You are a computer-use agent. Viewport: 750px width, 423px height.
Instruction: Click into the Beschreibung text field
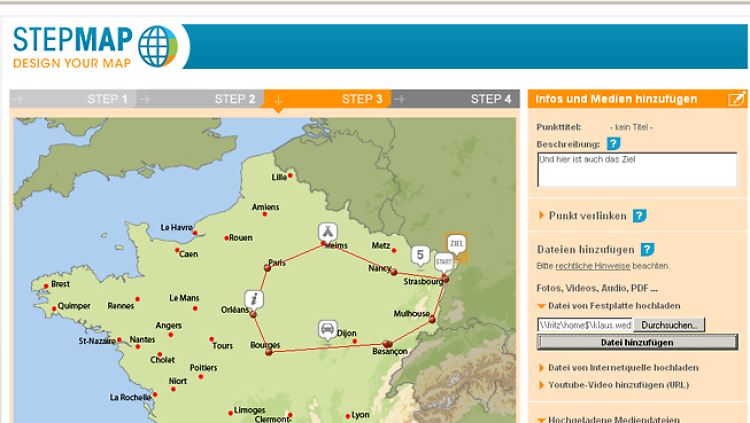636,169
